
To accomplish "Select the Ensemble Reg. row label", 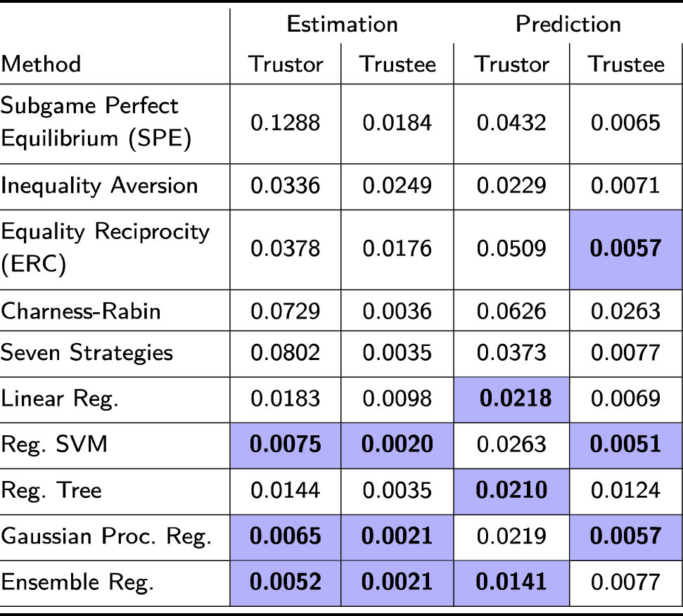I will pos(76,582).
